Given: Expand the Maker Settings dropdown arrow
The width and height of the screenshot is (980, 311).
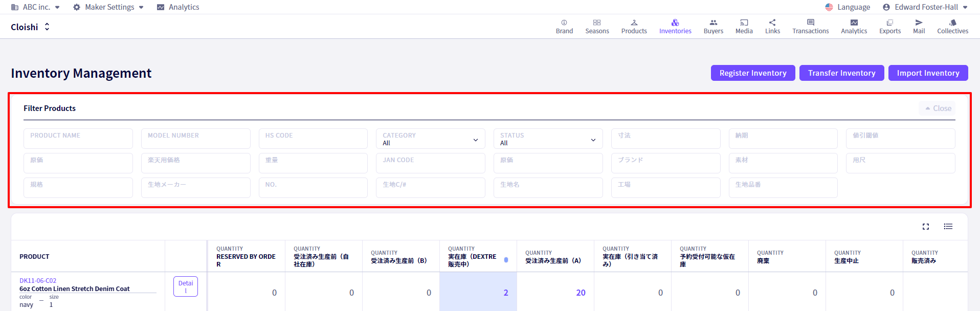Looking at the screenshot, I should coord(141,7).
